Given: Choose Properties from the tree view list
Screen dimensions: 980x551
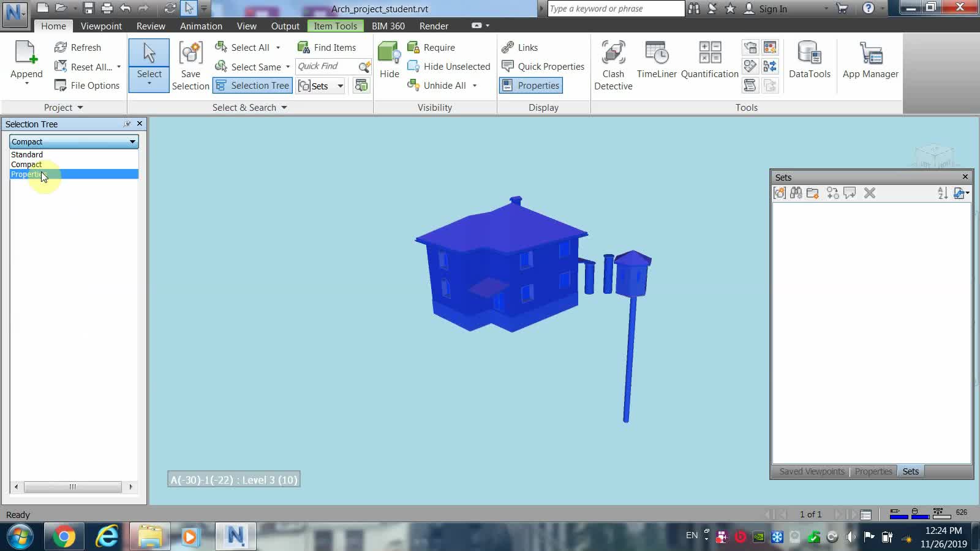Looking at the screenshot, I should 74,174.
